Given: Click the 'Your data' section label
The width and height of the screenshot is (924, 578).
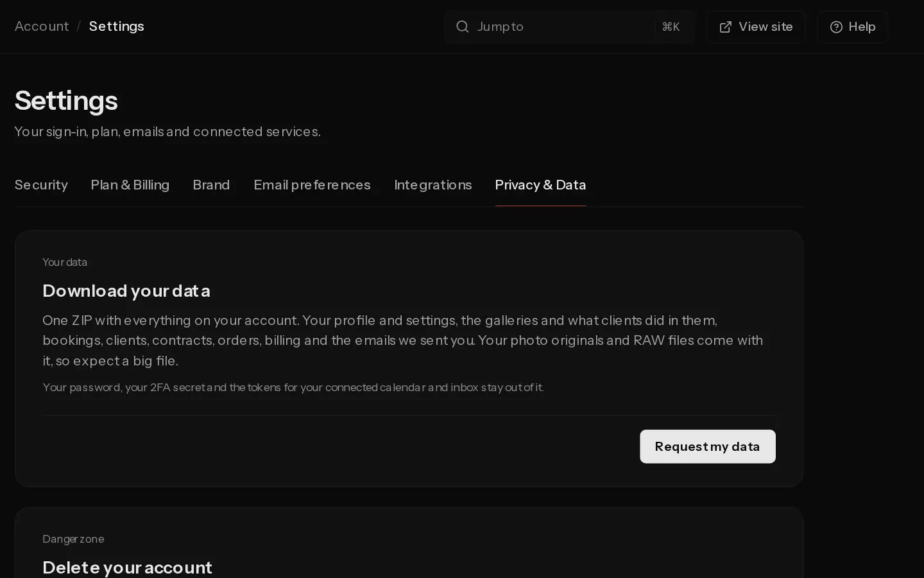Looking at the screenshot, I should point(65,262).
